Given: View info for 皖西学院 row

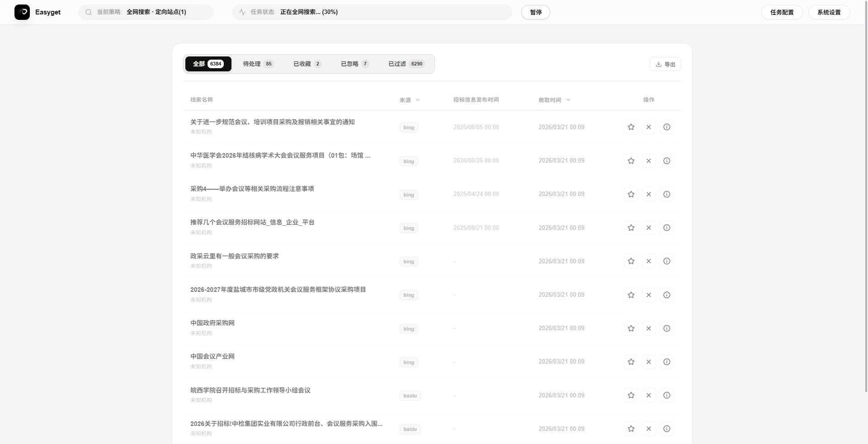Looking at the screenshot, I should click(666, 395).
